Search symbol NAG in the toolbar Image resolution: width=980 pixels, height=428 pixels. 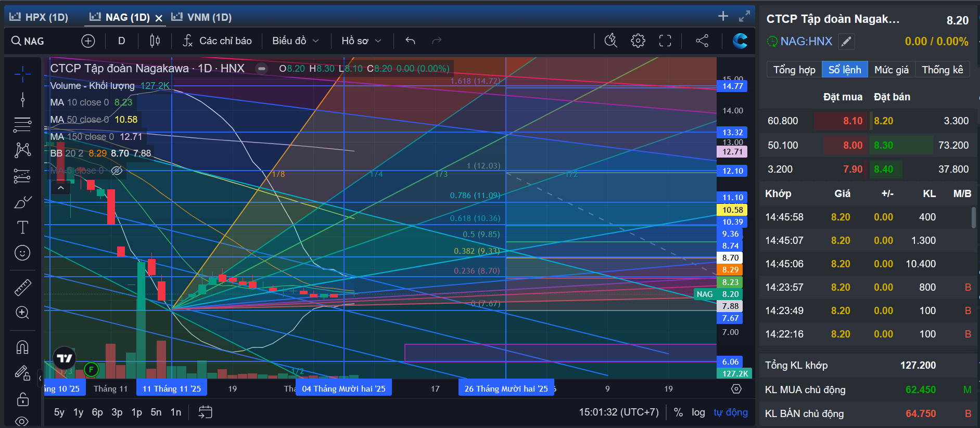28,41
